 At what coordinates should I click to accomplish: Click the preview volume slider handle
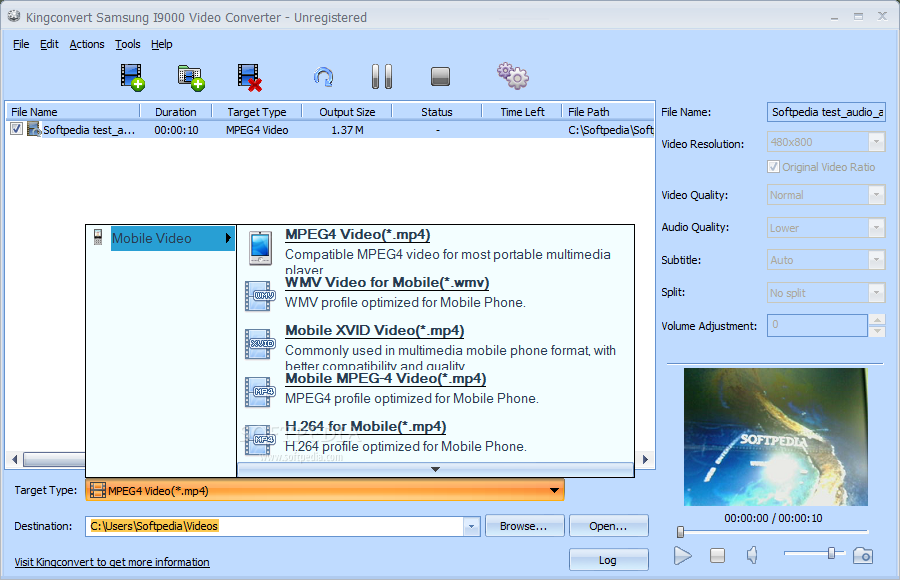point(831,553)
